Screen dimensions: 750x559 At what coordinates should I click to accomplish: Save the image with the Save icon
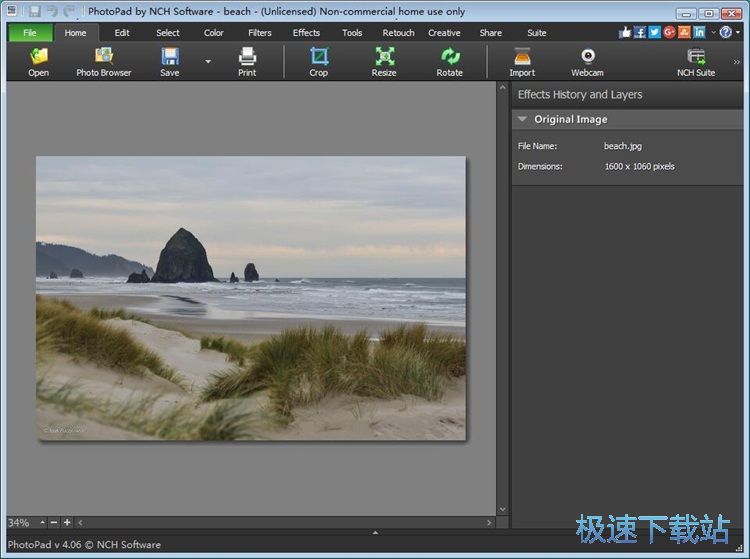[170, 60]
